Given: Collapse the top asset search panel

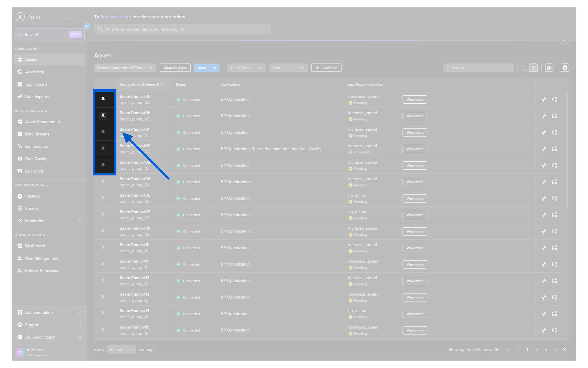Looking at the screenshot, I should point(564,41).
